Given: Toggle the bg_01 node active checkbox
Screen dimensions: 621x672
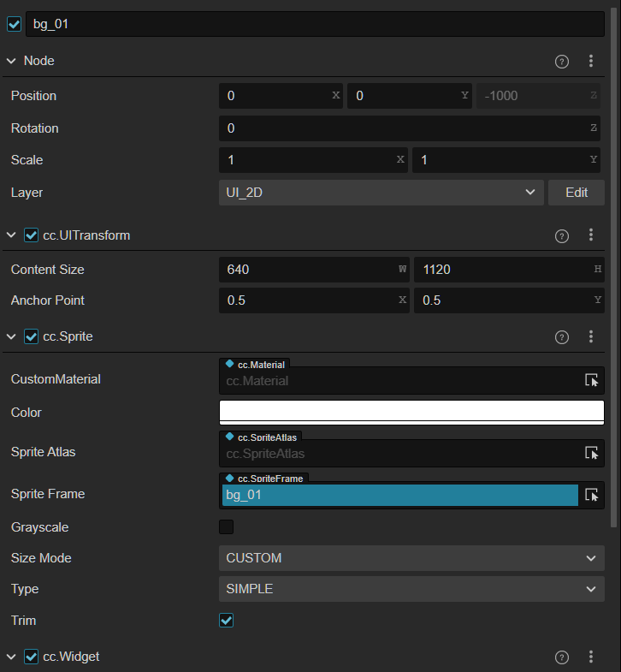Looking at the screenshot, I should 14,24.
